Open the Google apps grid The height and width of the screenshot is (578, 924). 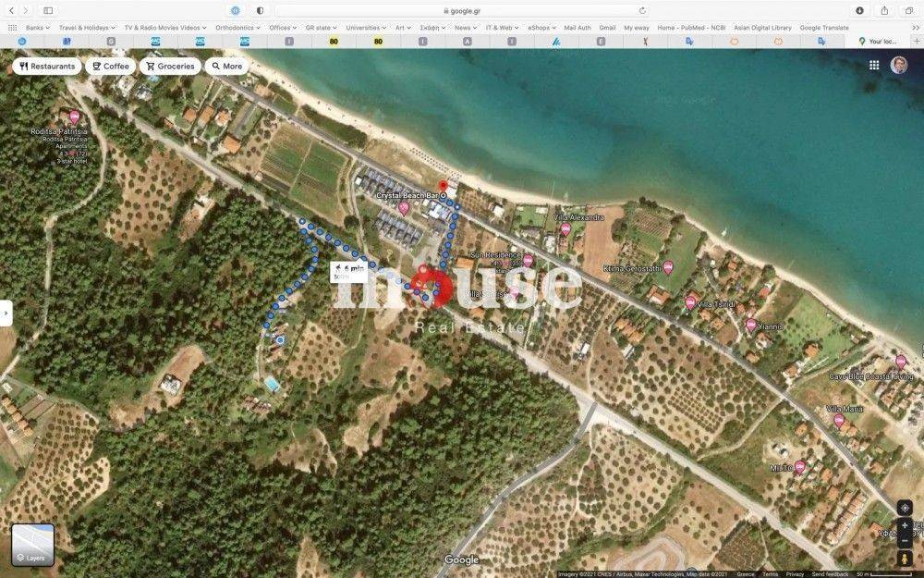pyautogui.click(x=874, y=66)
